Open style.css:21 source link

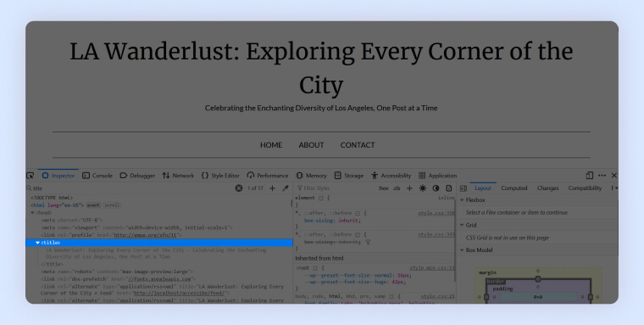(437, 296)
